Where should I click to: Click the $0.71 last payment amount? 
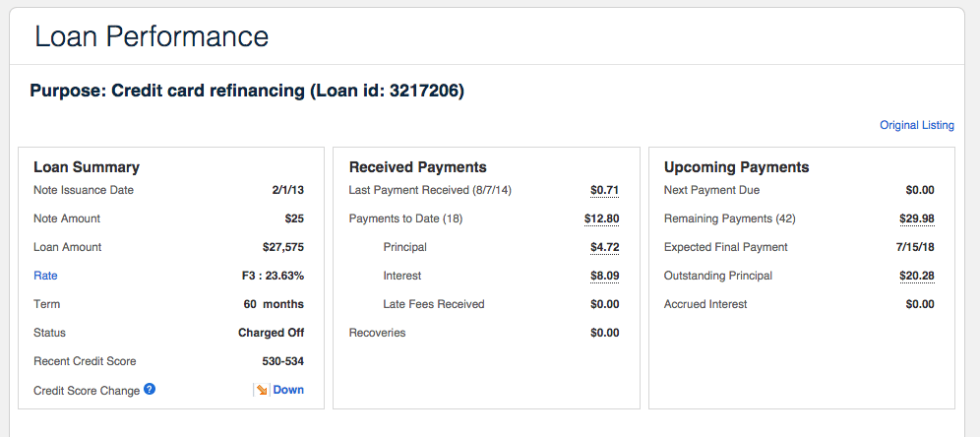(x=604, y=190)
